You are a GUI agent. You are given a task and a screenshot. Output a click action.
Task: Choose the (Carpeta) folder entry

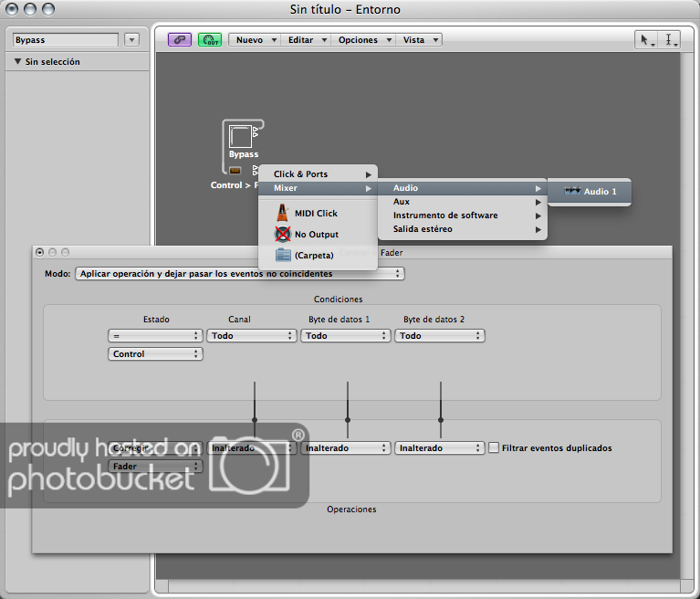point(313,256)
